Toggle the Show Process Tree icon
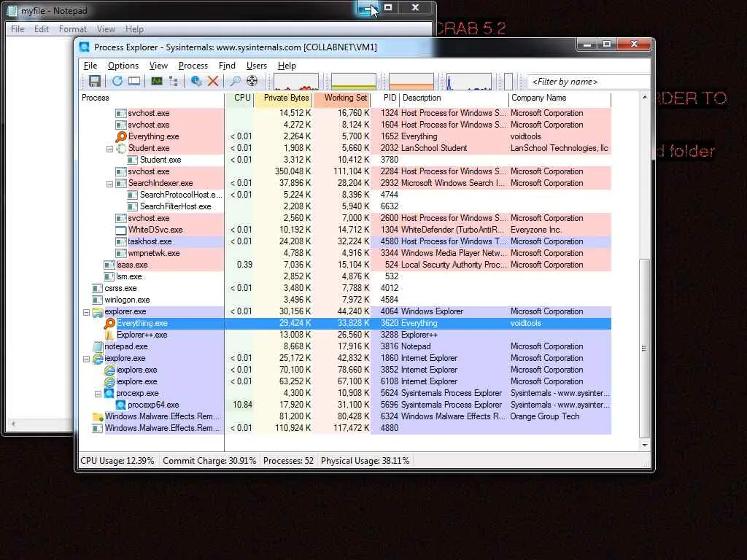Screen dimensions: 747x560 coord(174,81)
